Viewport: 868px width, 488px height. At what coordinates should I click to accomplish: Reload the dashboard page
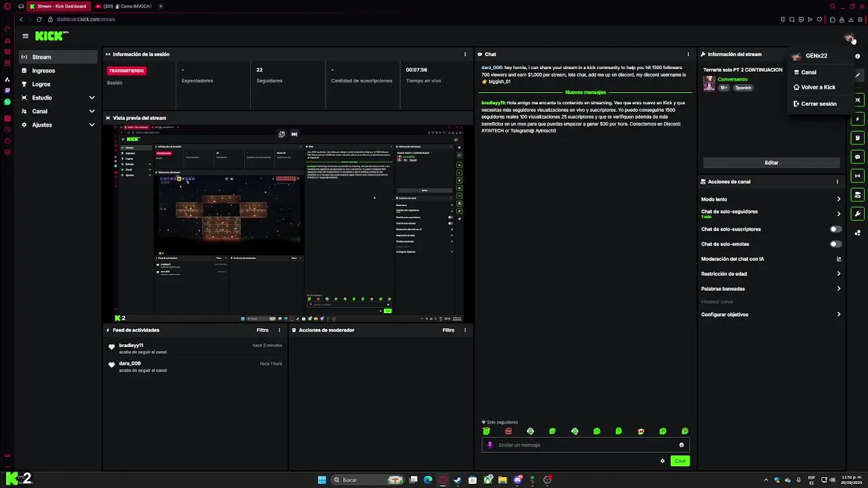coord(39,19)
